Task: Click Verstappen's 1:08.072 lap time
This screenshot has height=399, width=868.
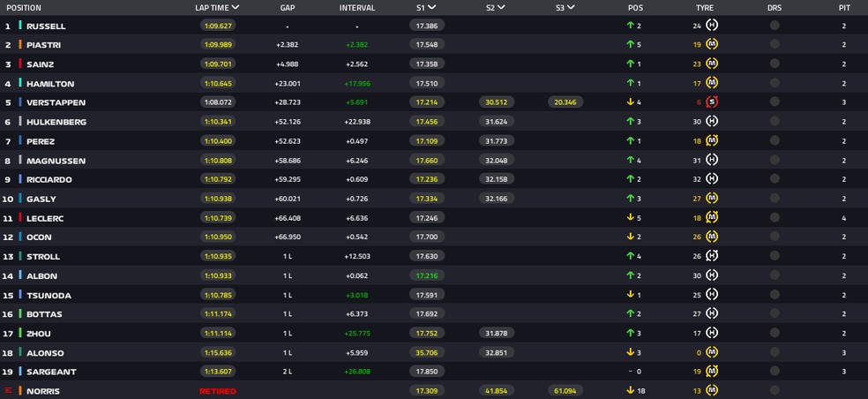Action: click(217, 102)
